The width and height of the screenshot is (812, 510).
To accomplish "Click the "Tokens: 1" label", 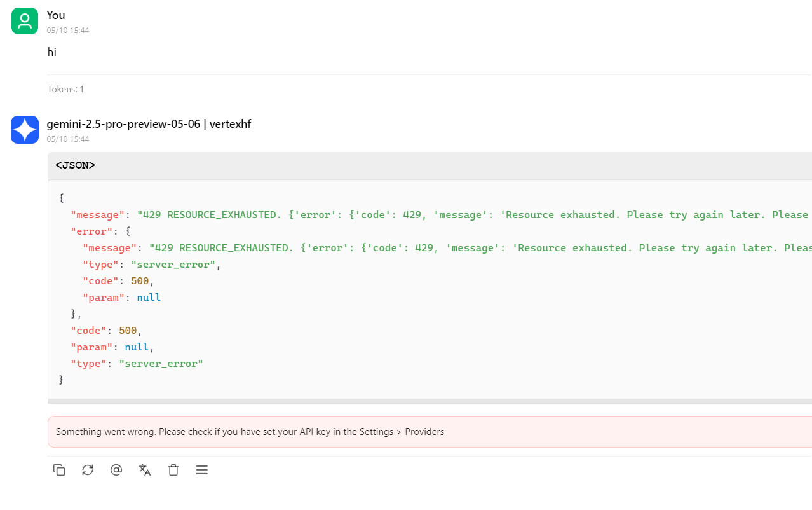I will point(65,90).
